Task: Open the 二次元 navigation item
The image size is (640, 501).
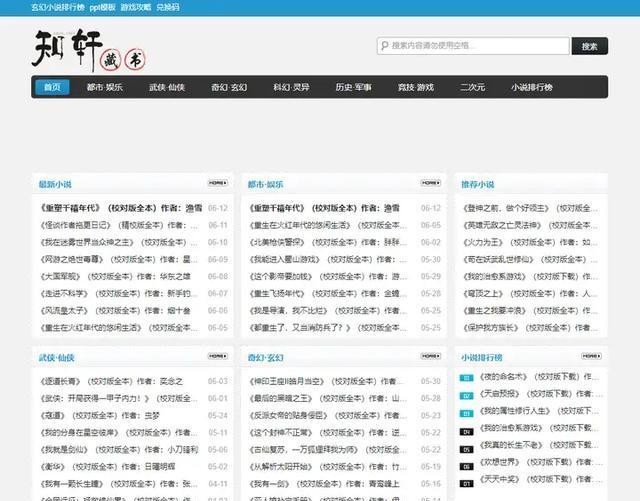Action: tap(473, 87)
